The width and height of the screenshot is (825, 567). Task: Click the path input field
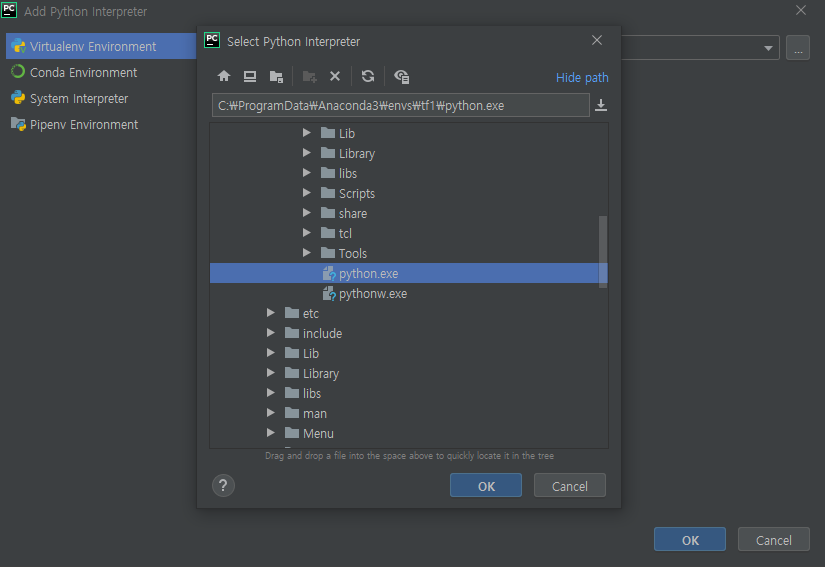point(400,105)
